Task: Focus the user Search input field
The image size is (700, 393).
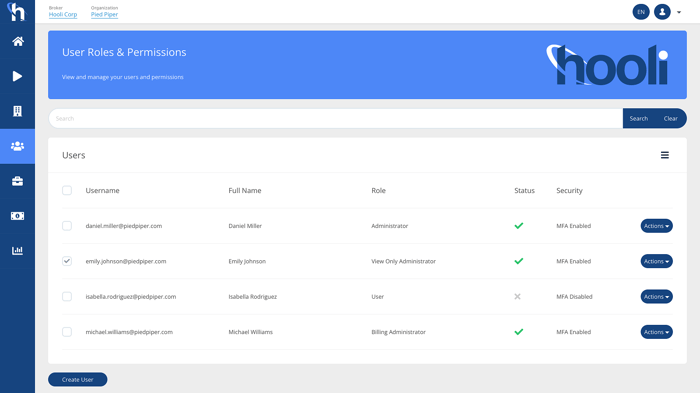Action: [336, 118]
